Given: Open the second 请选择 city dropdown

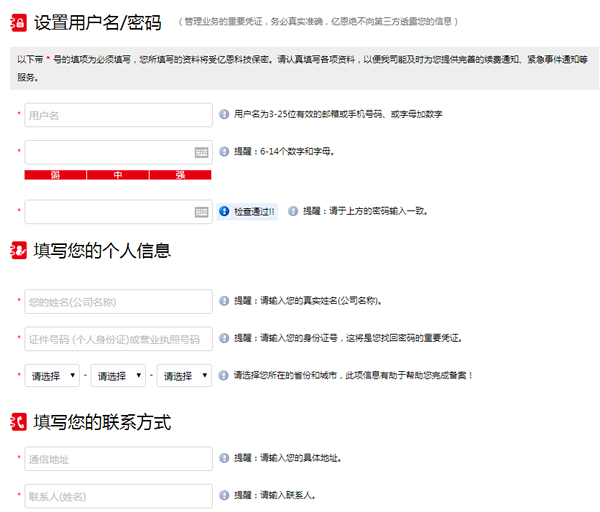Looking at the screenshot, I should click(118, 376).
